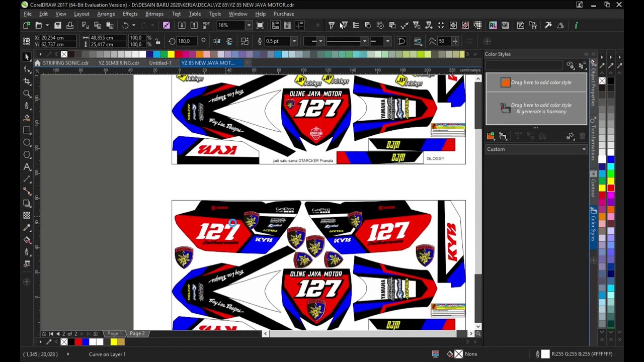This screenshot has height=362, width=644.
Task: Choose the Artistic Media tool
Action: click(27, 118)
